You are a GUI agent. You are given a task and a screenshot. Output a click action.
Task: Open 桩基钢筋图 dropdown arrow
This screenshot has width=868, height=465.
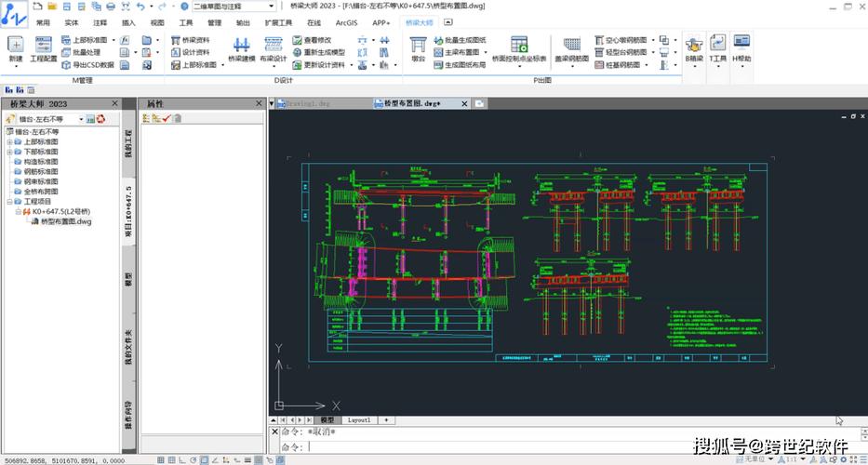pyautogui.click(x=646, y=65)
